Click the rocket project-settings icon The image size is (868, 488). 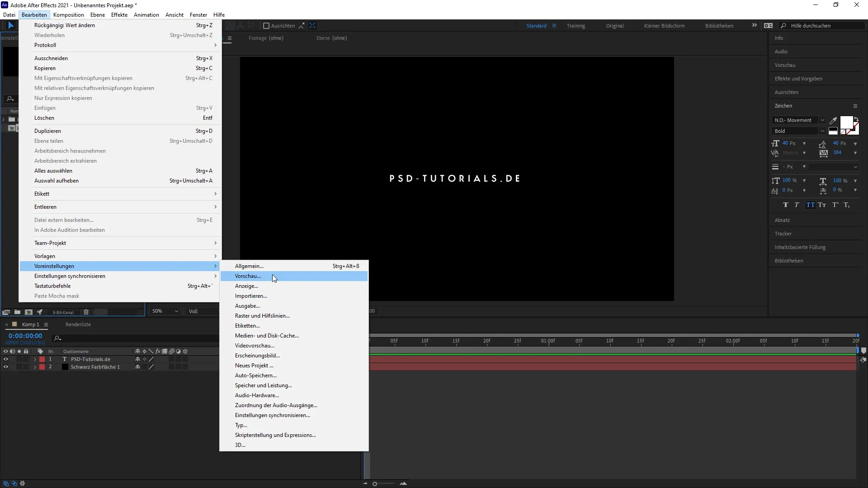coord(40,312)
